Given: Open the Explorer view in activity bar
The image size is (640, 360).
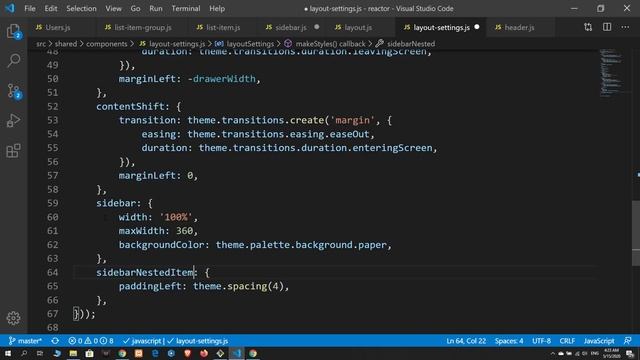Looking at the screenshot, I should point(13,31).
